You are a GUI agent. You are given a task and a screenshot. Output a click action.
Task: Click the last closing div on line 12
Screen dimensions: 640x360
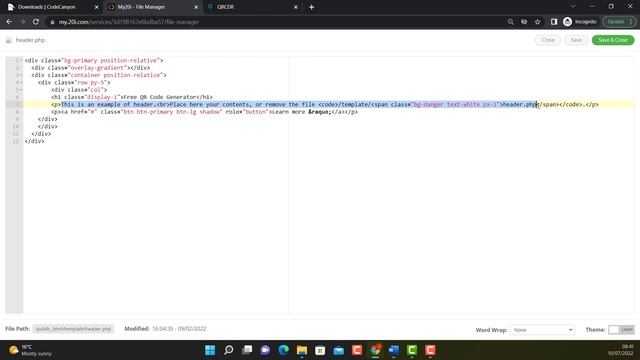coord(34,141)
